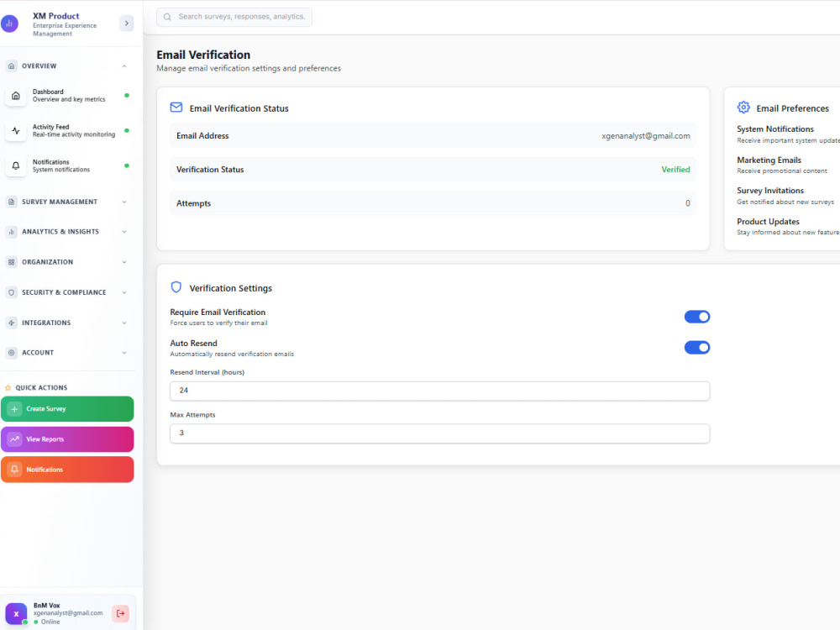Click the gear icon in Email Preferences
The image size is (840, 630).
point(743,108)
